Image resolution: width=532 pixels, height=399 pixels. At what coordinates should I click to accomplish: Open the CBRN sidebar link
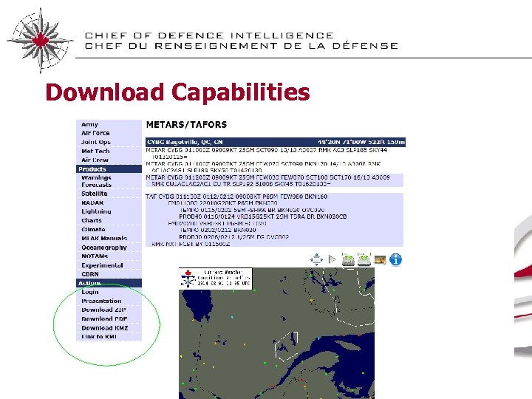[x=90, y=274]
